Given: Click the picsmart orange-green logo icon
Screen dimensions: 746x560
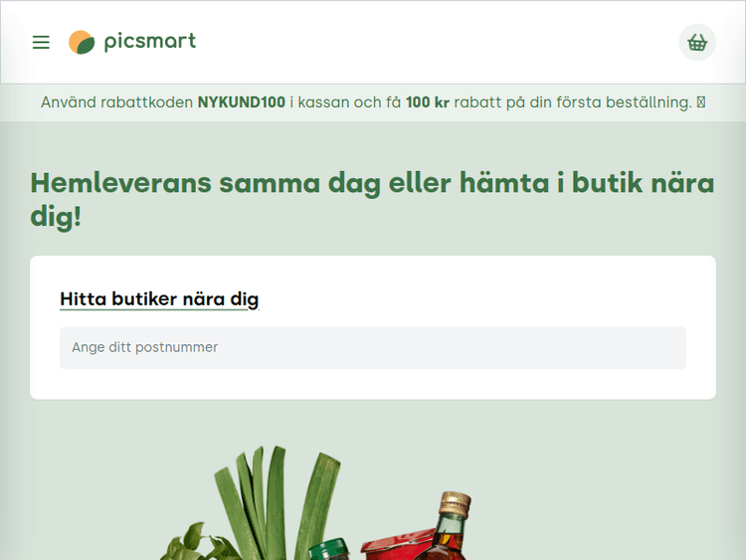Looking at the screenshot, I should (x=82, y=43).
